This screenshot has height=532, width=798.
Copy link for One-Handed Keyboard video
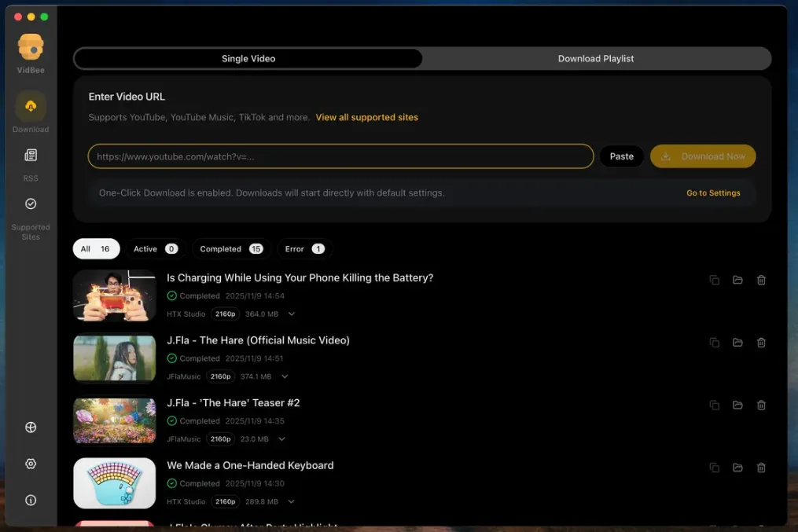[x=715, y=468]
